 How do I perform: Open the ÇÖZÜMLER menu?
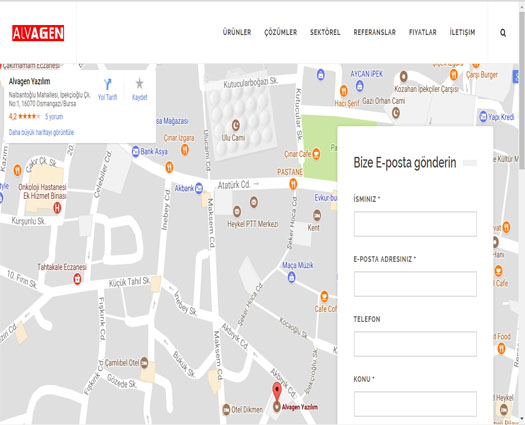pos(281,32)
